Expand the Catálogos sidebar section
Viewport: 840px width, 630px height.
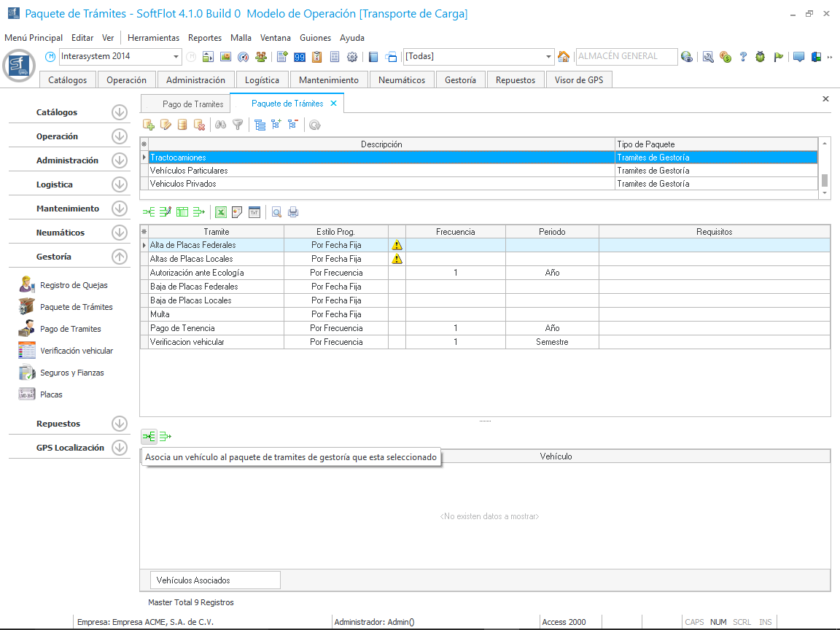point(120,112)
